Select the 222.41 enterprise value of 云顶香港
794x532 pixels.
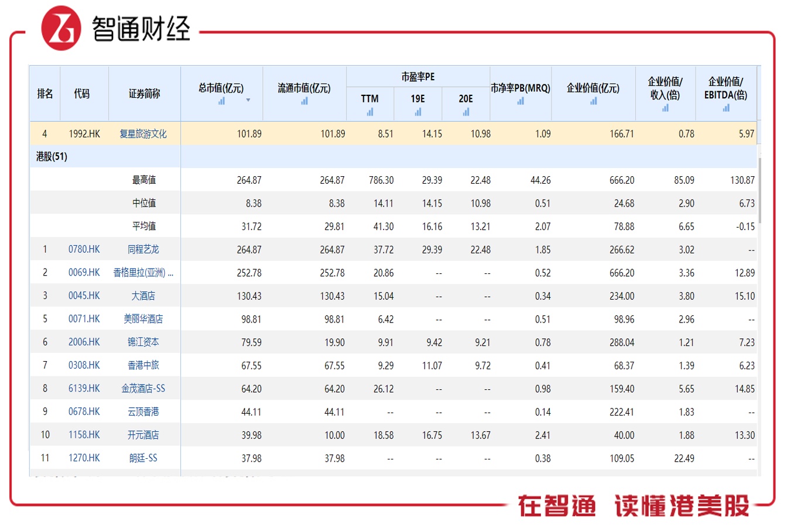click(622, 412)
